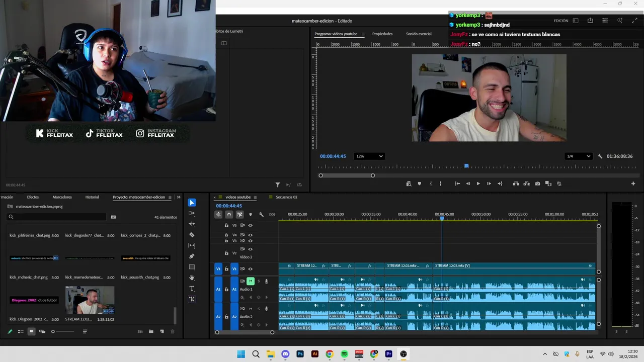The image size is (644, 362).
Task: Toggle mute on Audio 1 track
Action: [251, 281]
